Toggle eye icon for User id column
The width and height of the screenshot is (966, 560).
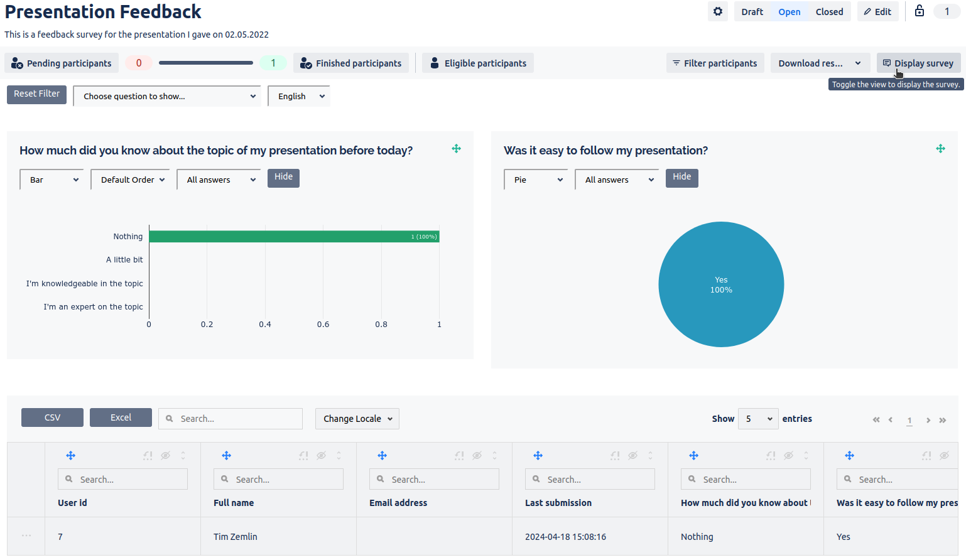tap(165, 456)
